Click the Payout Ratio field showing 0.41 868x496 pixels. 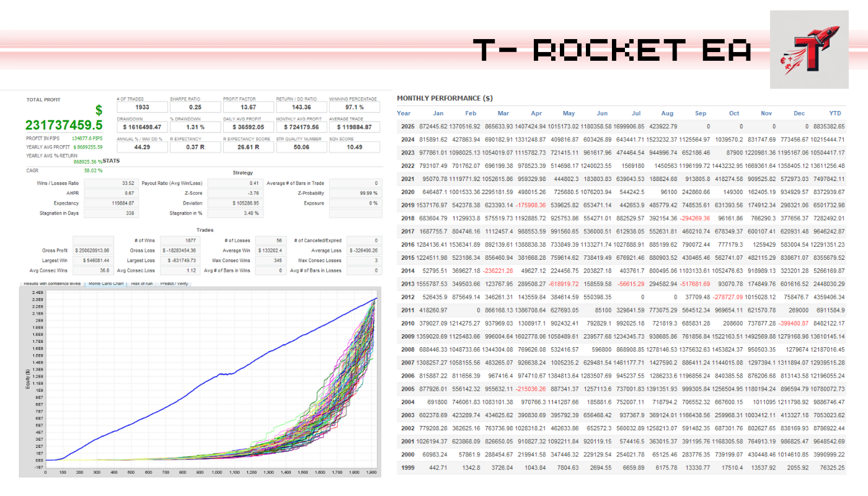[x=234, y=183]
